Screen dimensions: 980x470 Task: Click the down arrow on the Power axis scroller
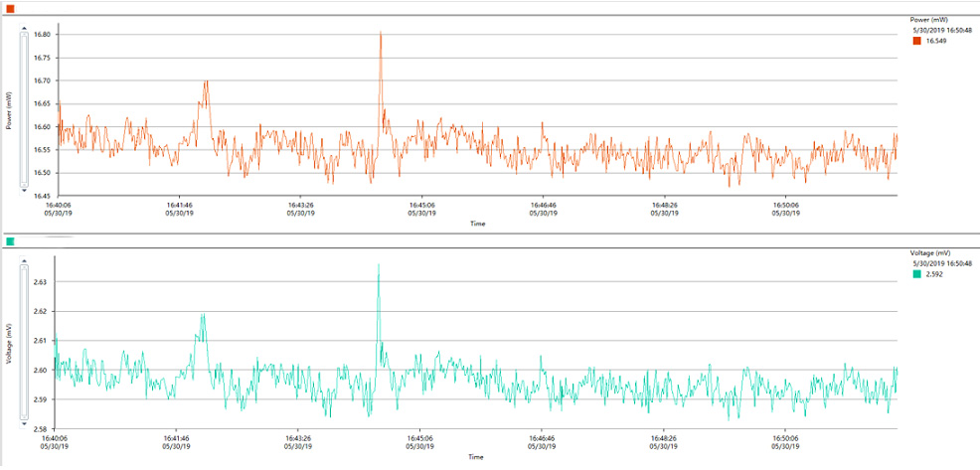(25, 189)
